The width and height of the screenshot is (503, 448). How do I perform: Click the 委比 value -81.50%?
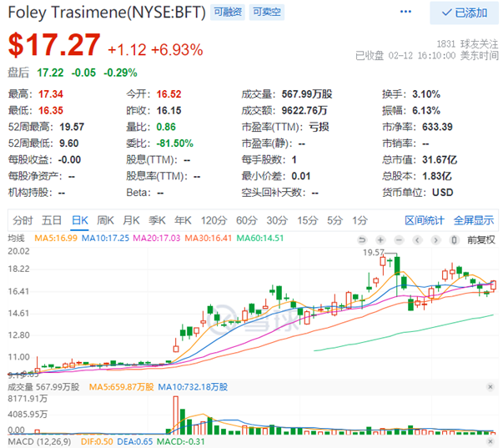(175, 143)
